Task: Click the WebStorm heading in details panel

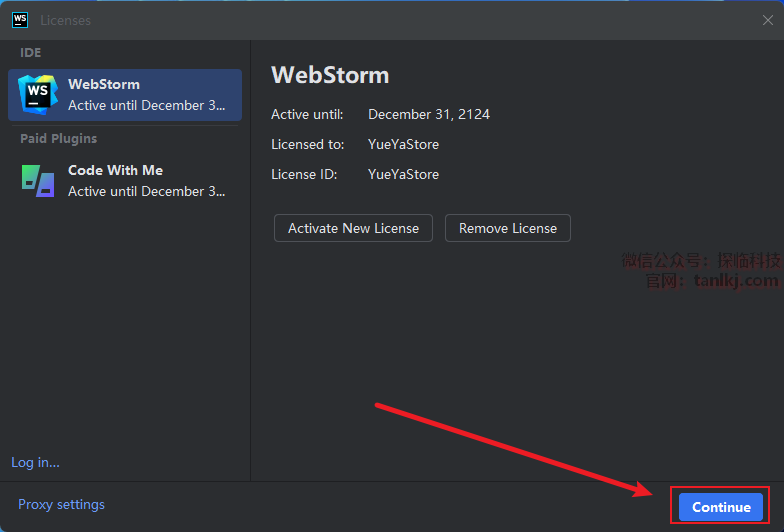Action: tap(330, 75)
